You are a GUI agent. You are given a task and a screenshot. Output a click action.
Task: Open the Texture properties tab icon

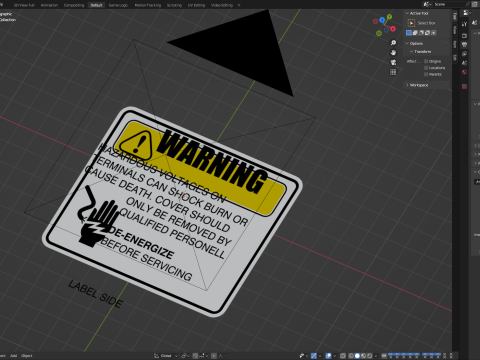464,86
